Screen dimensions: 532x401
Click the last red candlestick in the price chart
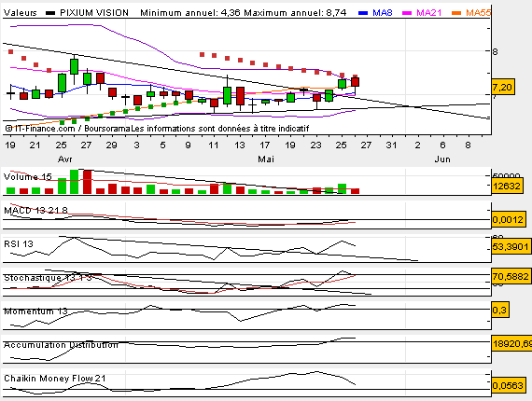(355, 82)
